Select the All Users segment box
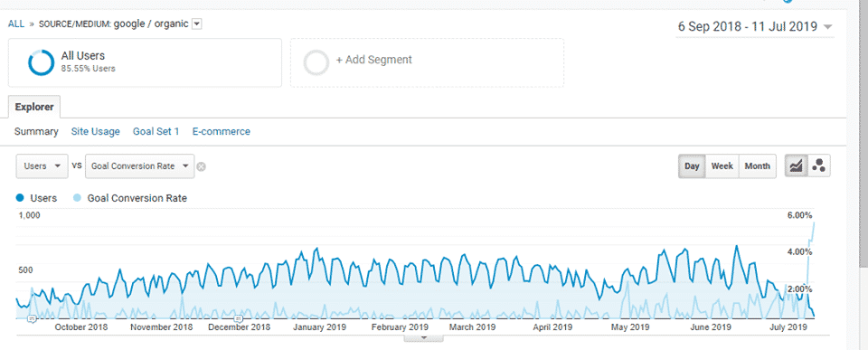 click(x=145, y=62)
